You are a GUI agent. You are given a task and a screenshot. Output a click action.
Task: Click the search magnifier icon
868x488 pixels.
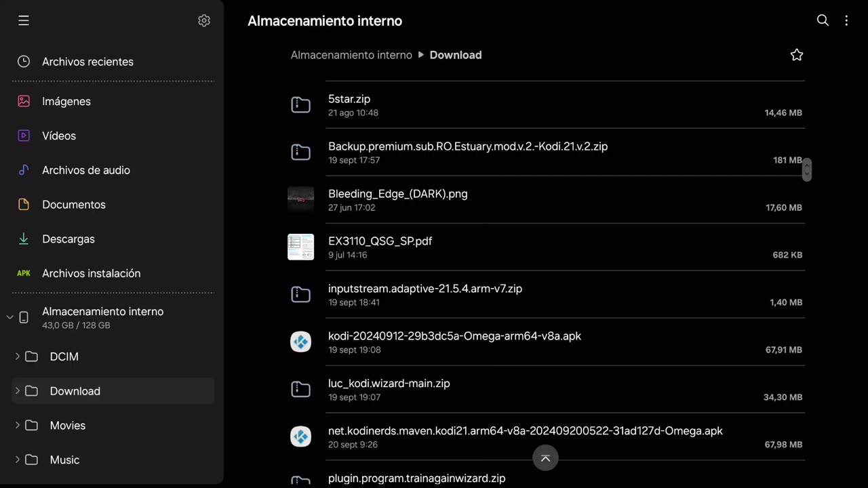coord(823,20)
